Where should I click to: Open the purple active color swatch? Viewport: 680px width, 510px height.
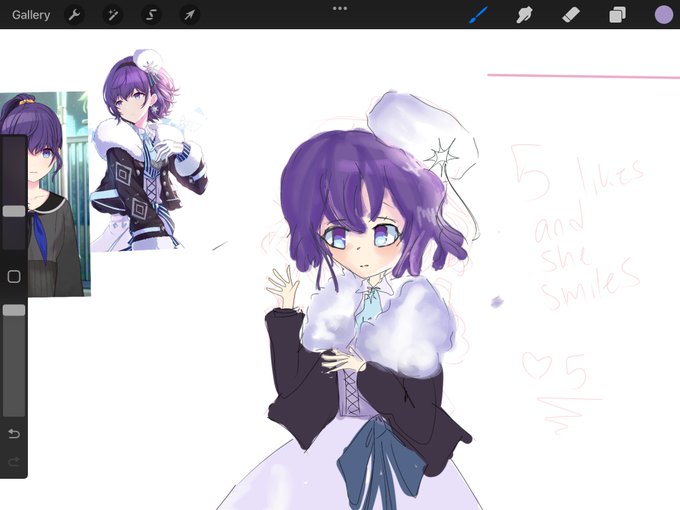[664, 15]
